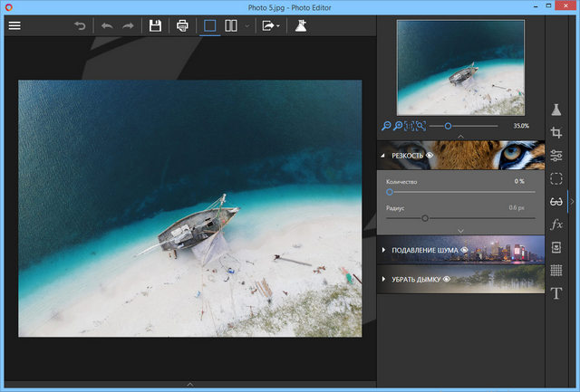Click the save floppy disk icon
The image size is (580, 392).
[155, 25]
